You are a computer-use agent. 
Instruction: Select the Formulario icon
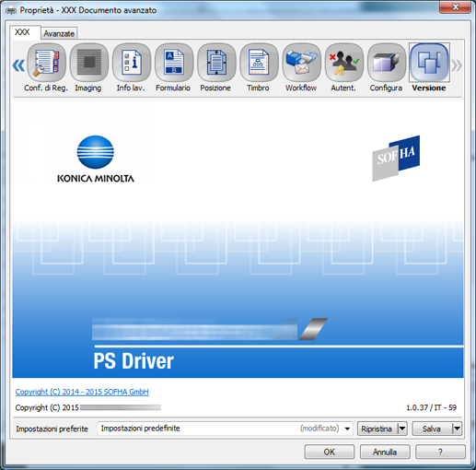coord(174,63)
